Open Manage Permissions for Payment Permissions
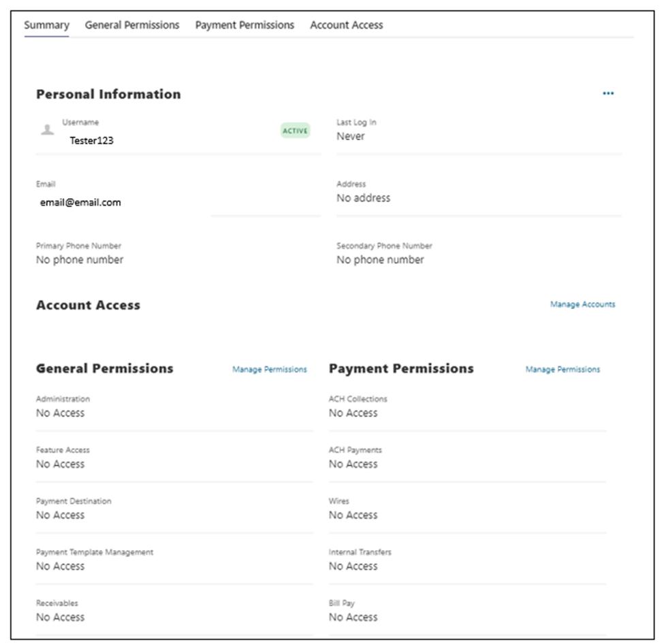The image size is (664, 644). (563, 370)
